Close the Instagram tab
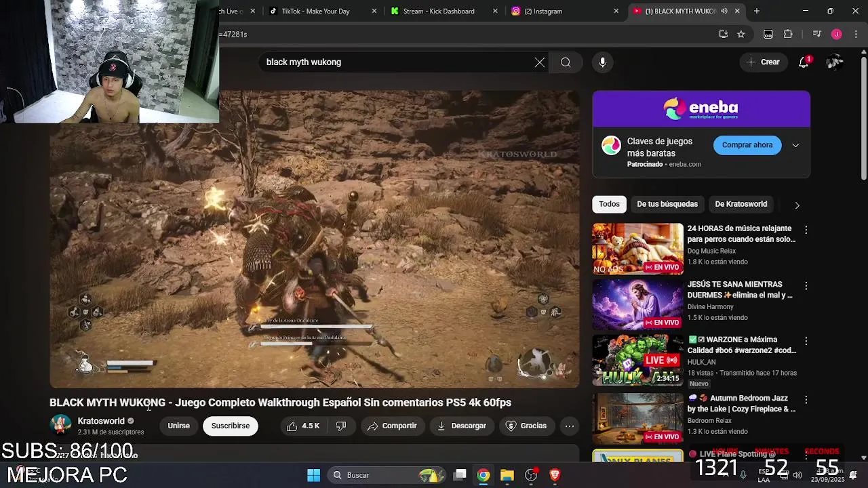Viewport: 868px width, 488px height. tap(616, 11)
